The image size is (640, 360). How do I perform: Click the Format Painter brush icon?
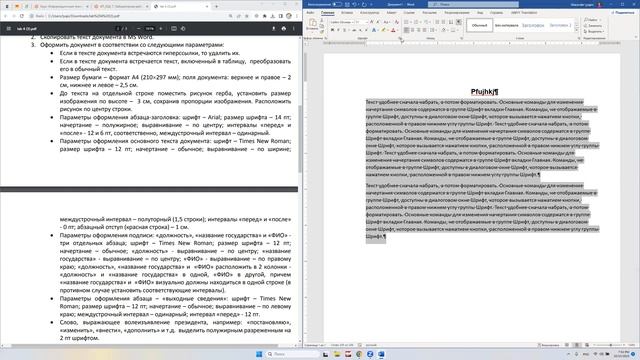pyautogui.click(x=322, y=31)
